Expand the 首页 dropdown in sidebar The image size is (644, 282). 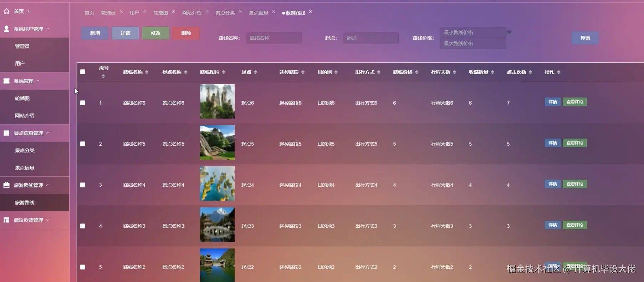point(29,11)
